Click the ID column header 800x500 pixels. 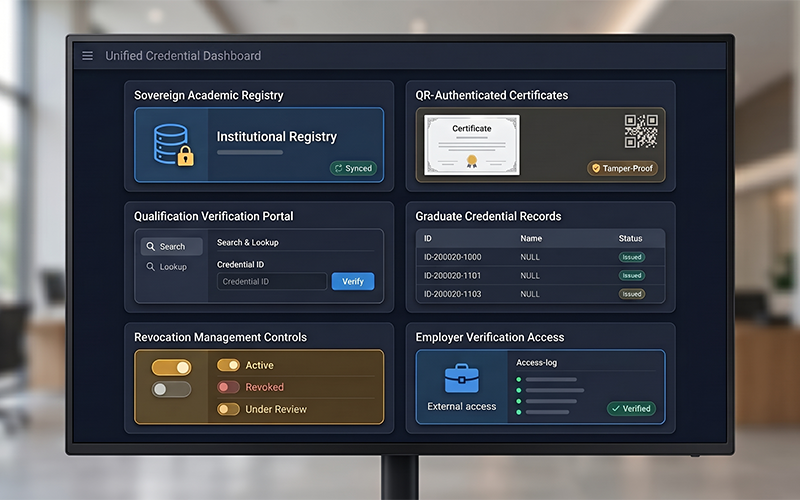tap(428, 238)
